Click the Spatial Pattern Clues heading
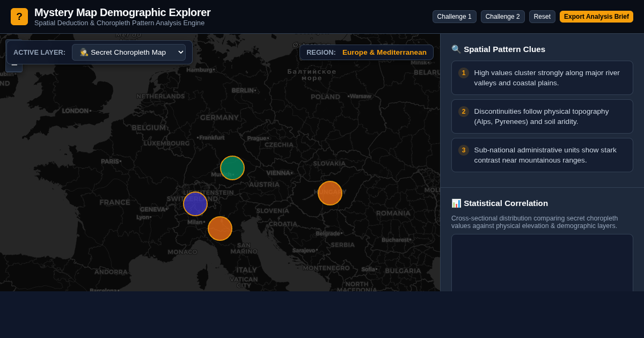644x338 pixels. click(x=499, y=49)
